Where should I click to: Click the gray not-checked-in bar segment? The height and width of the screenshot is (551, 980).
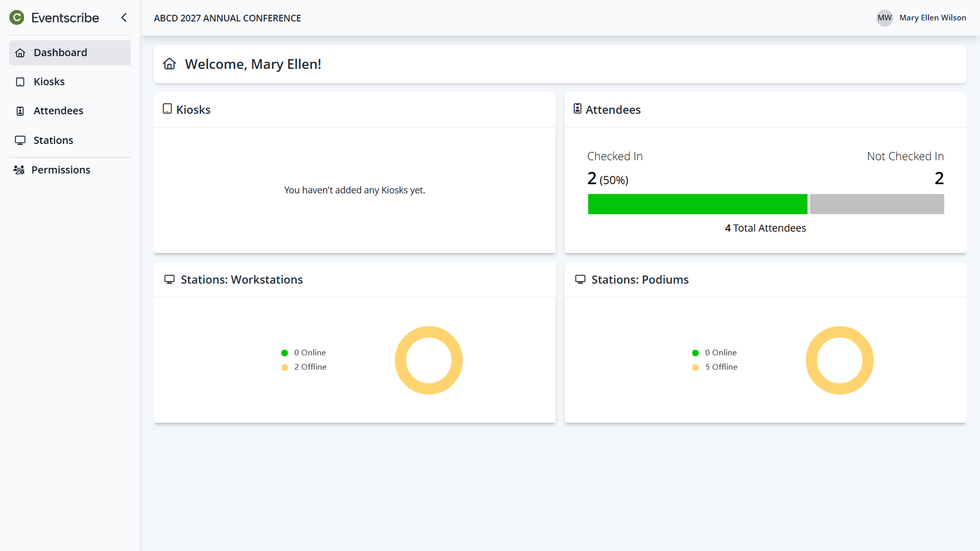click(876, 204)
